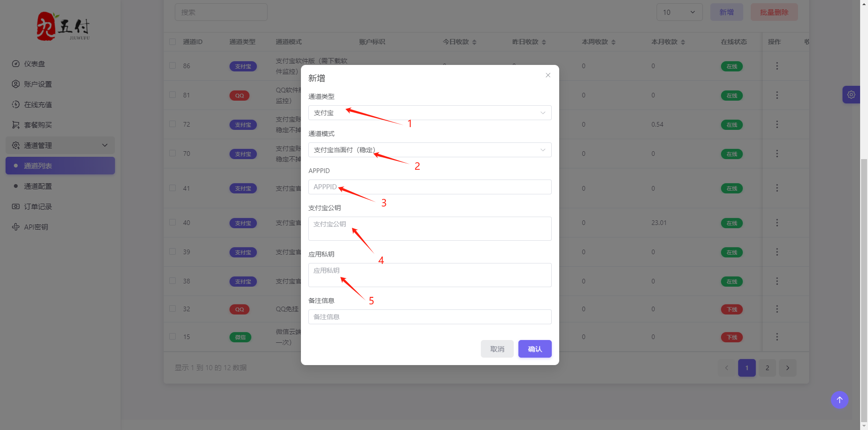Click the 订单记录 icon
The image size is (868, 430).
pyautogui.click(x=16, y=206)
